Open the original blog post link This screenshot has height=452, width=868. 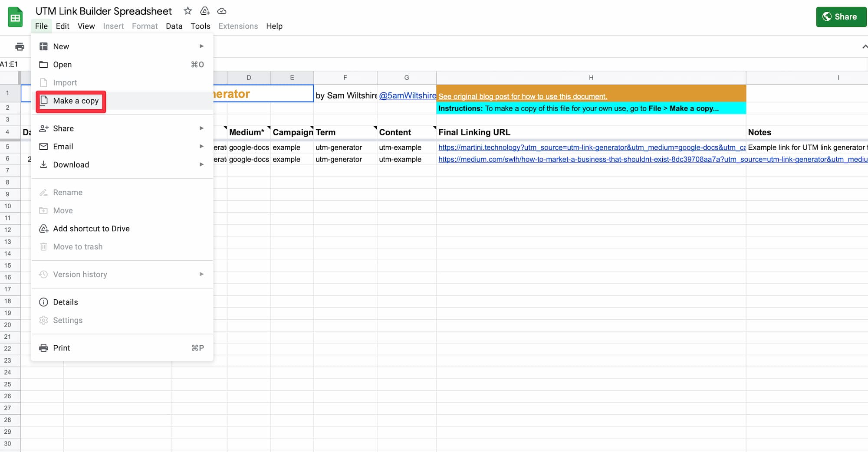(x=523, y=96)
